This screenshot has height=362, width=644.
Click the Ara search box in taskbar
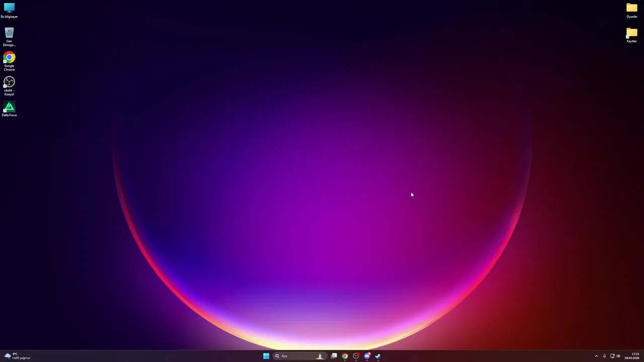pos(300,356)
